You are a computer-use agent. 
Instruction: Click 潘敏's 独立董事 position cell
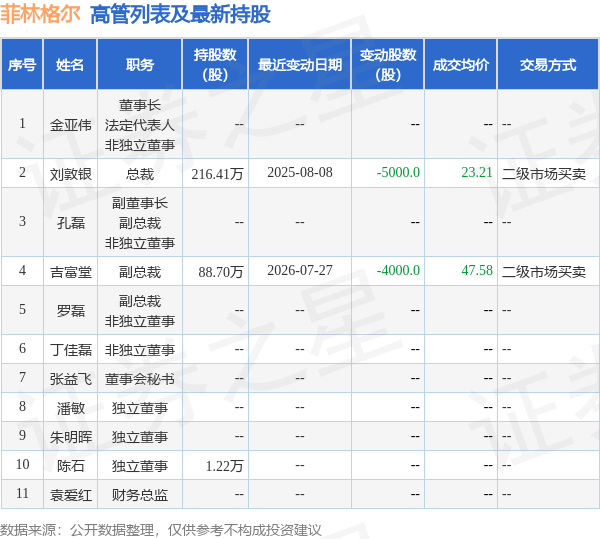point(140,408)
